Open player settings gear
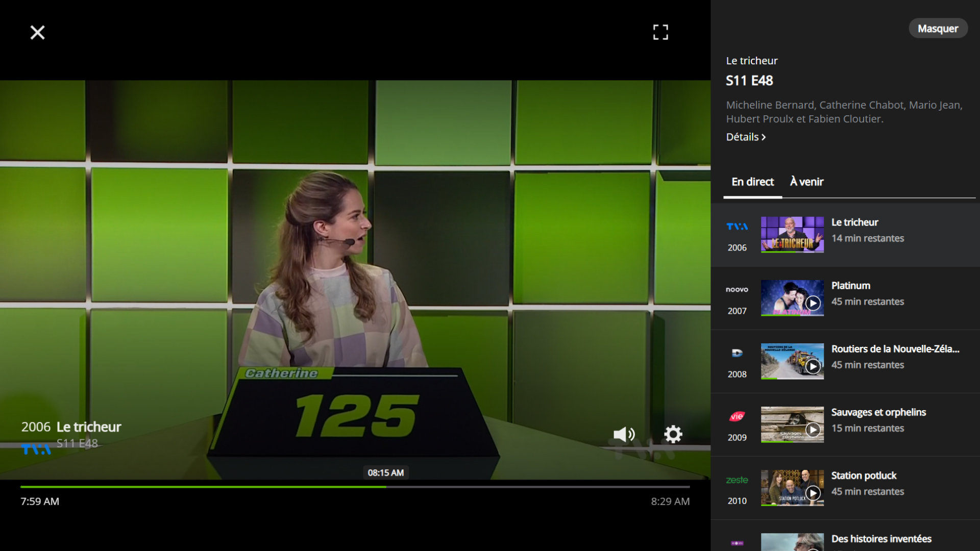Viewport: 980px width, 551px height. 673,434
